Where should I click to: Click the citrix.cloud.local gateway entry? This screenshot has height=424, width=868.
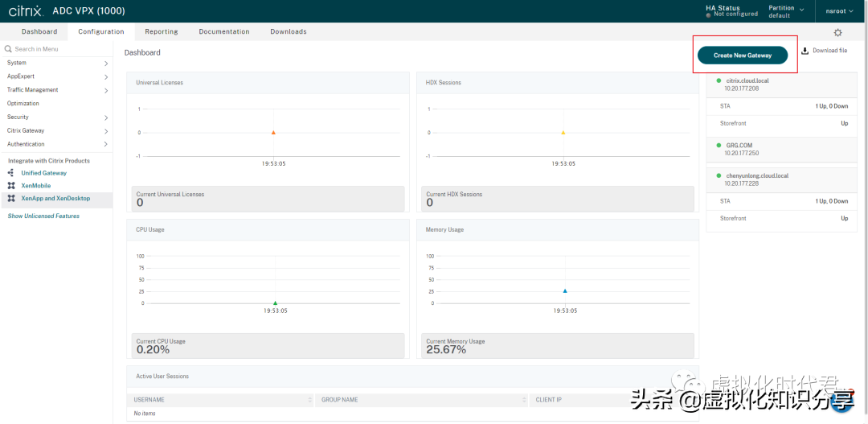coord(782,84)
